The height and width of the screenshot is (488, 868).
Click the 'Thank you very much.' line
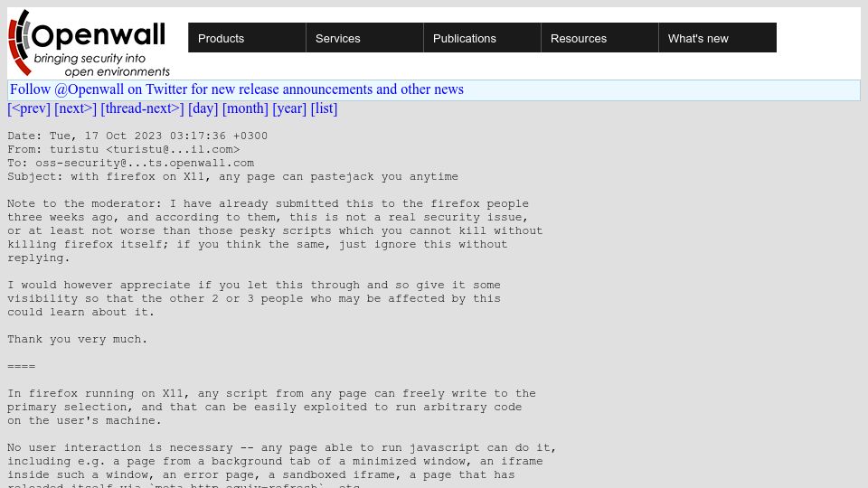(78, 339)
